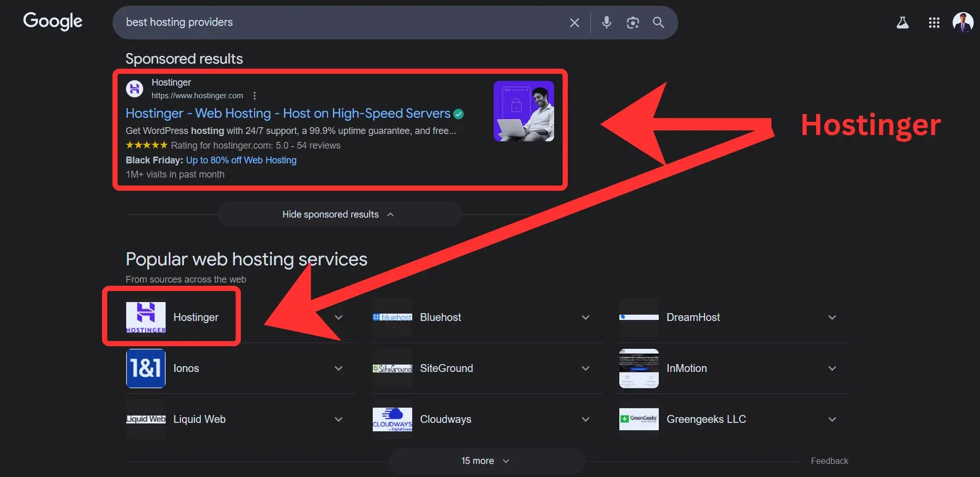The height and width of the screenshot is (477, 980).
Task: Click the 'Hostinger' advertiser name in ad
Action: click(x=171, y=82)
